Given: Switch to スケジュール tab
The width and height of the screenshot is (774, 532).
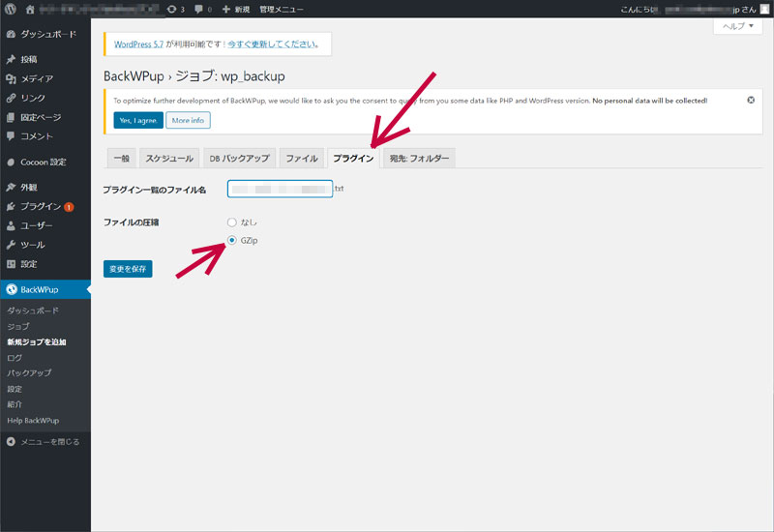Looking at the screenshot, I should [169, 159].
